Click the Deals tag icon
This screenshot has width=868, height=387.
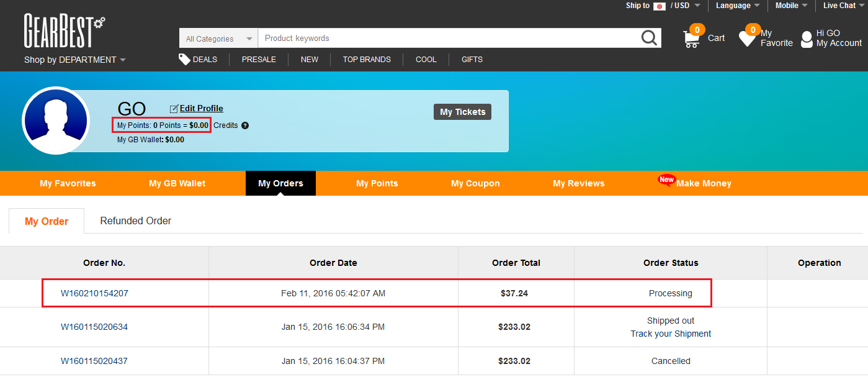point(184,59)
